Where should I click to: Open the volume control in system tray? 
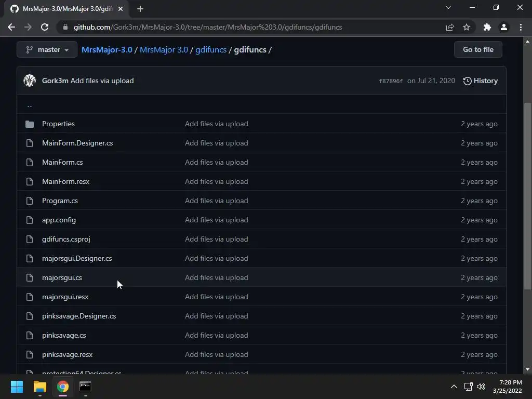481,387
